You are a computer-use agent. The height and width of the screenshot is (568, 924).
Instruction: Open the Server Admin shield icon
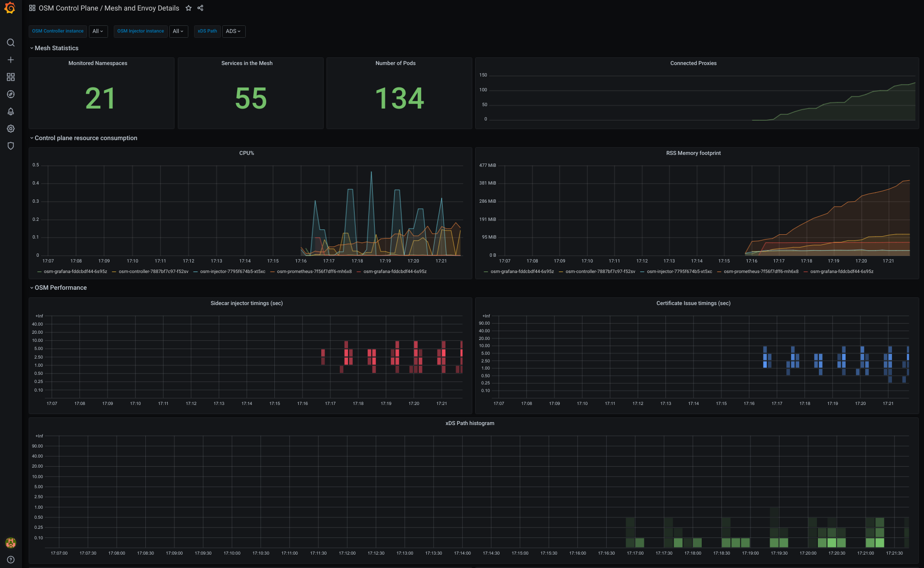(x=11, y=146)
